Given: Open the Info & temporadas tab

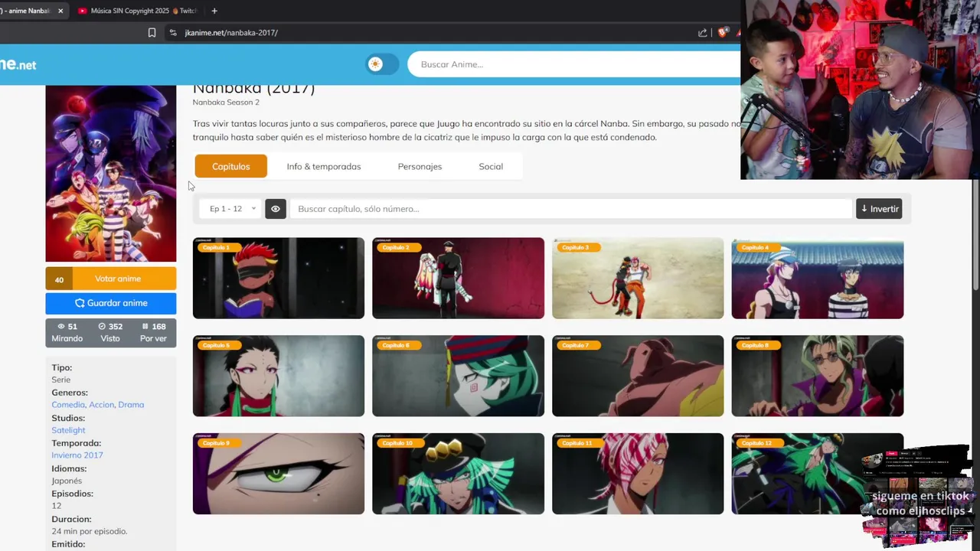Looking at the screenshot, I should pos(324,166).
